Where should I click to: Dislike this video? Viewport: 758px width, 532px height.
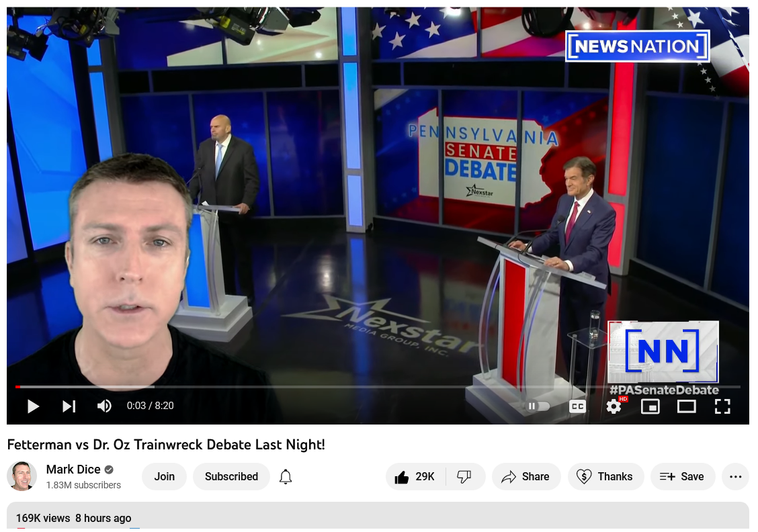click(464, 476)
